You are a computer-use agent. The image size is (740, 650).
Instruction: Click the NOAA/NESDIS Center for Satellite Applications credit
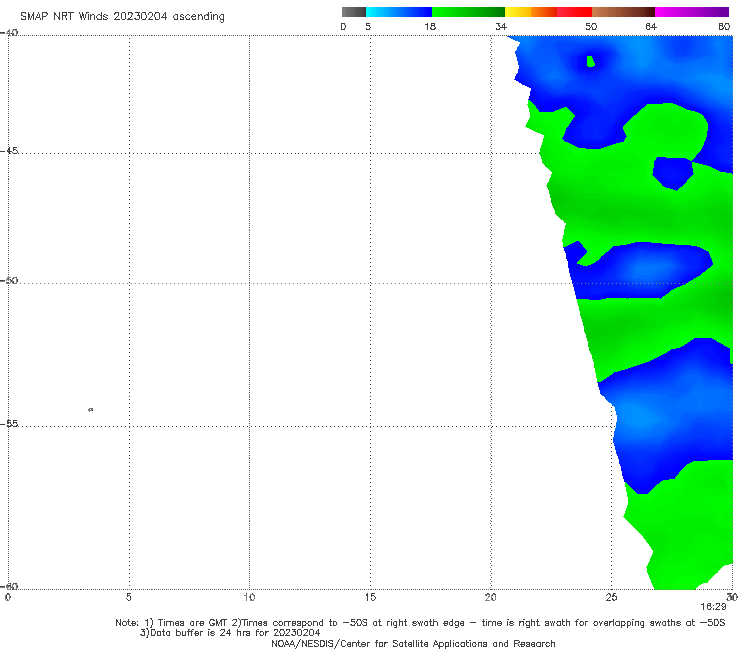pyautogui.click(x=413, y=643)
